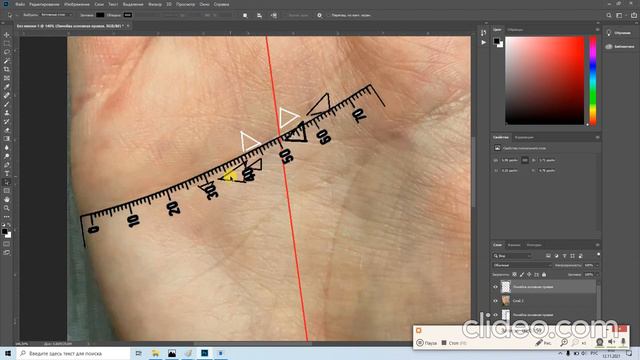Open the Фильтр menu
The width and height of the screenshot is (640, 360).
(155, 4)
